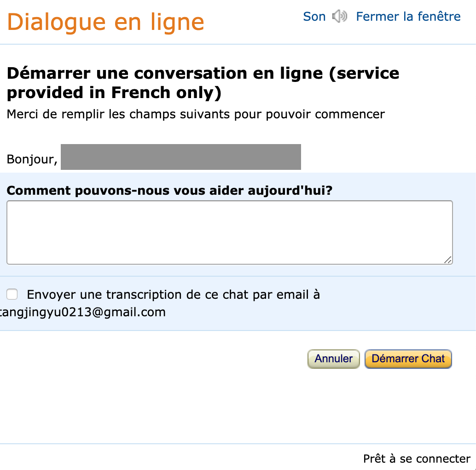Click the Comment pouvons-nous vous aider label
Viewport: 476px width, 470px height.
coord(170,191)
